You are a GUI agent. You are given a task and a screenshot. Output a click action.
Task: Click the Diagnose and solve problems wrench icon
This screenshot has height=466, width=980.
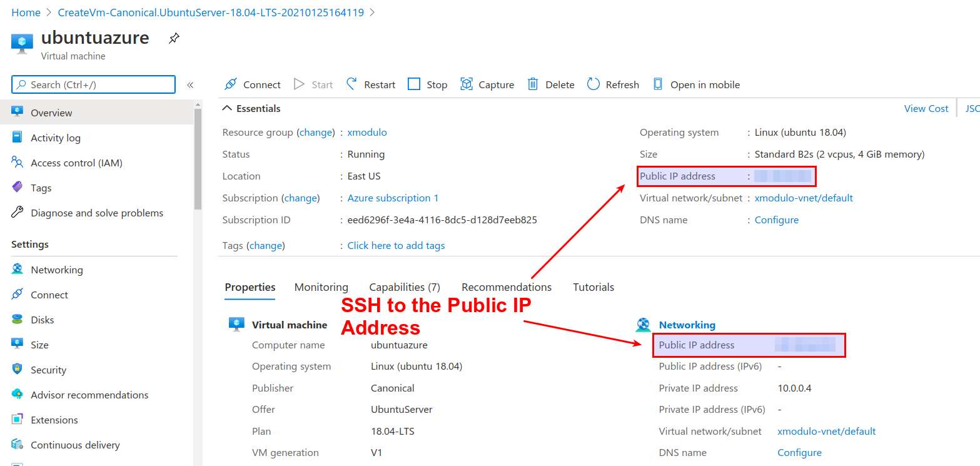tap(18, 213)
